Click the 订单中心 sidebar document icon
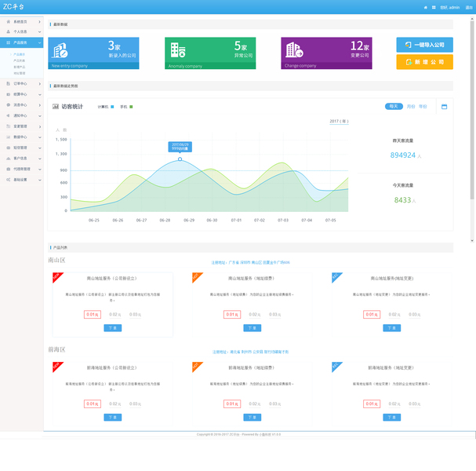The width and height of the screenshot is (476, 471). pos(8,83)
